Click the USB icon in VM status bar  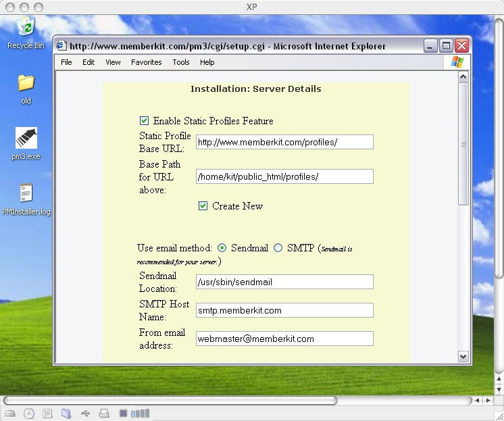85,414
